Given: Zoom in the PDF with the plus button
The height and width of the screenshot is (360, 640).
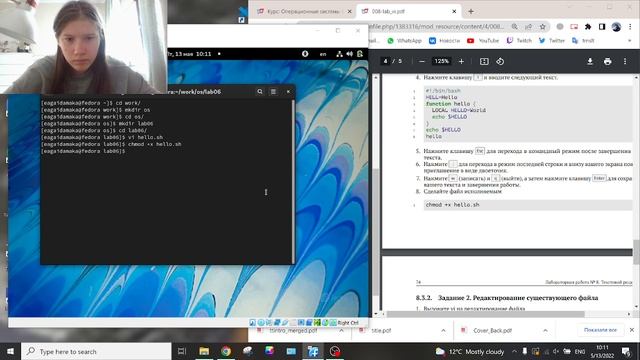Looking at the screenshot, I should coord(461,61).
